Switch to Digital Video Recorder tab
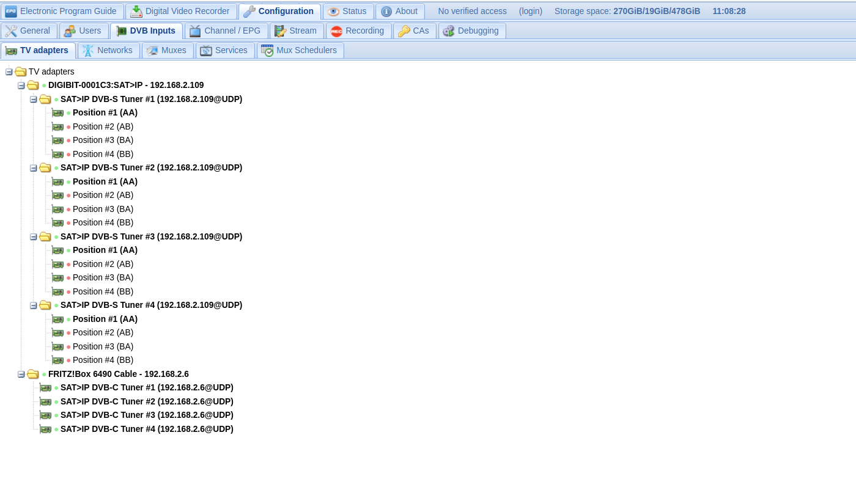Viewport: 856px width, 504px height. (x=181, y=11)
